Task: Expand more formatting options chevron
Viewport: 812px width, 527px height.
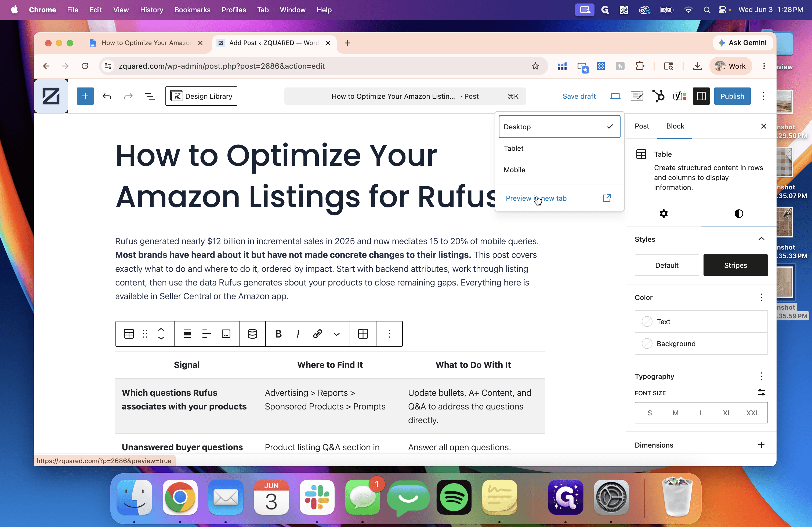Action: click(337, 334)
